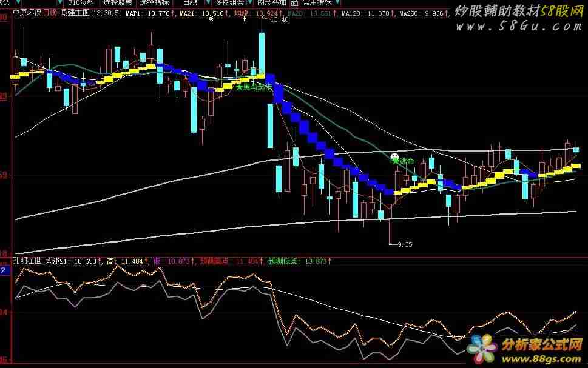
Task: Open the dropdown arrow next to 日线 in toolbar
Action: [208, 2]
